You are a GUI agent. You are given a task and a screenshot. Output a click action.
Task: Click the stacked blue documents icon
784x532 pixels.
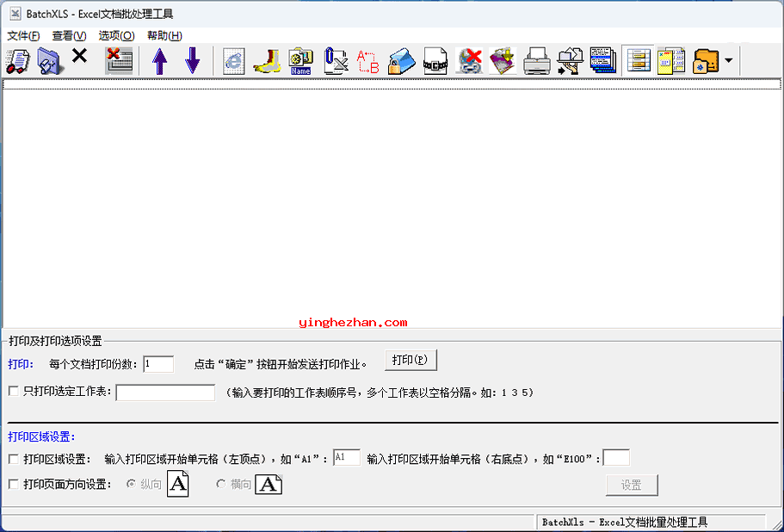coord(603,61)
